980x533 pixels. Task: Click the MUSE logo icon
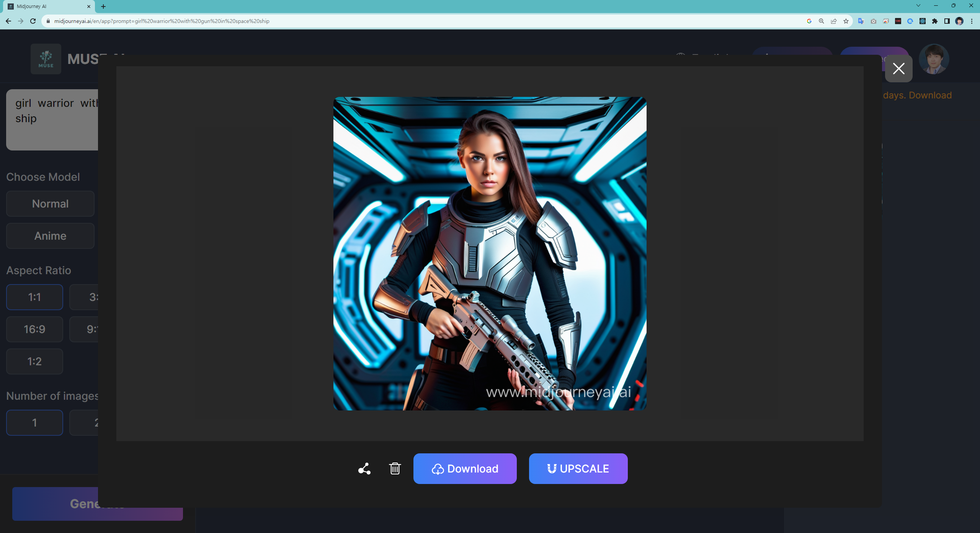tap(46, 59)
